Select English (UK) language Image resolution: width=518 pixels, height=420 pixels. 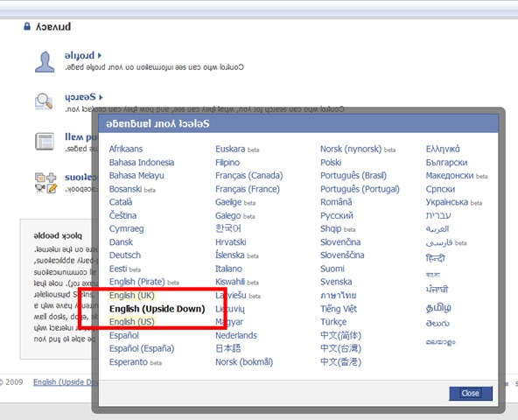coord(131,295)
